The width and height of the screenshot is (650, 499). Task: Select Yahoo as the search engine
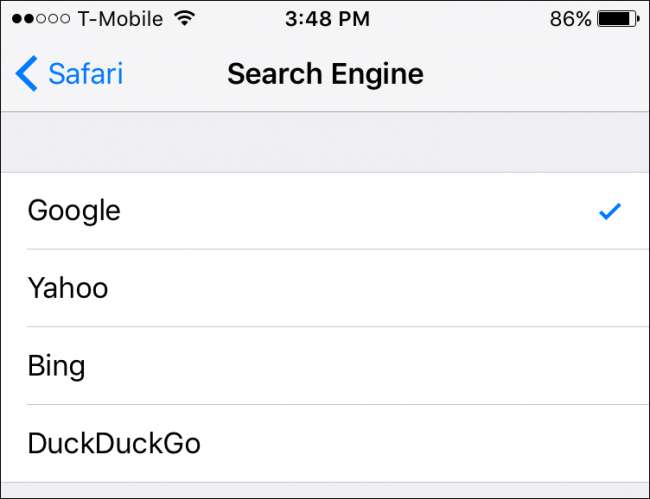coord(68,289)
